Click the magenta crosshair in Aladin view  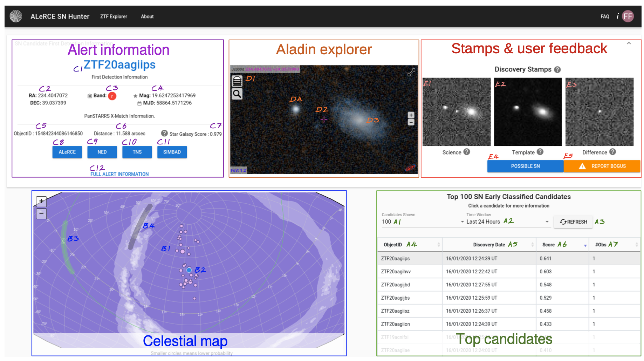[324, 120]
